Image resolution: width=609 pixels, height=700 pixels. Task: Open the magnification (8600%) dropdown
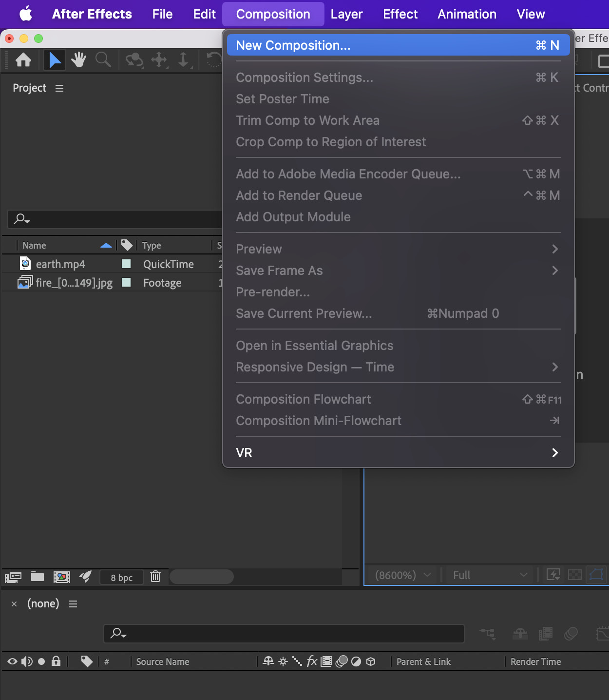402,575
